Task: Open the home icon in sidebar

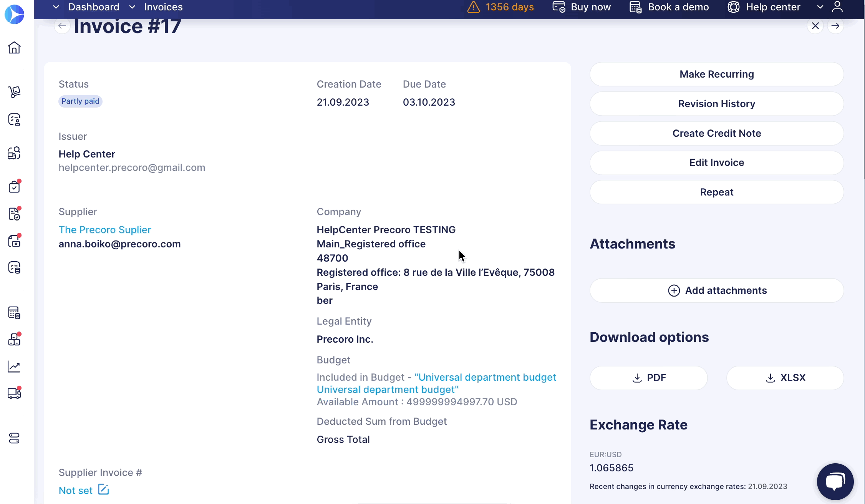Action: point(14,48)
